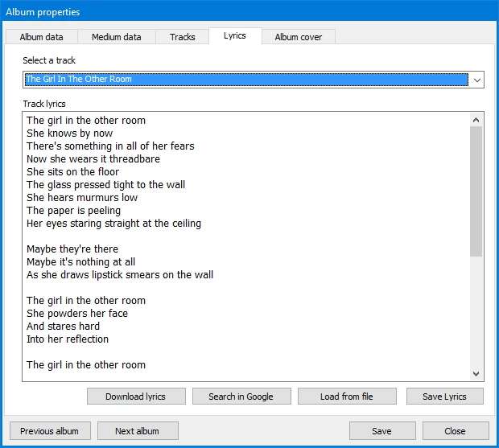Image resolution: width=499 pixels, height=448 pixels.
Task: Click the line 'The paper is peeling'
Action: point(73,211)
